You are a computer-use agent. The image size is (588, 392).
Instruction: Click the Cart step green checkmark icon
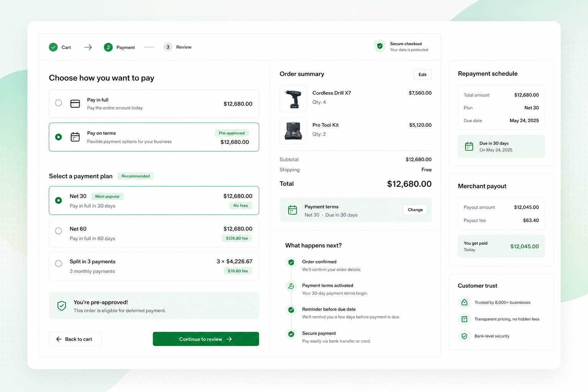(x=53, y=47)
